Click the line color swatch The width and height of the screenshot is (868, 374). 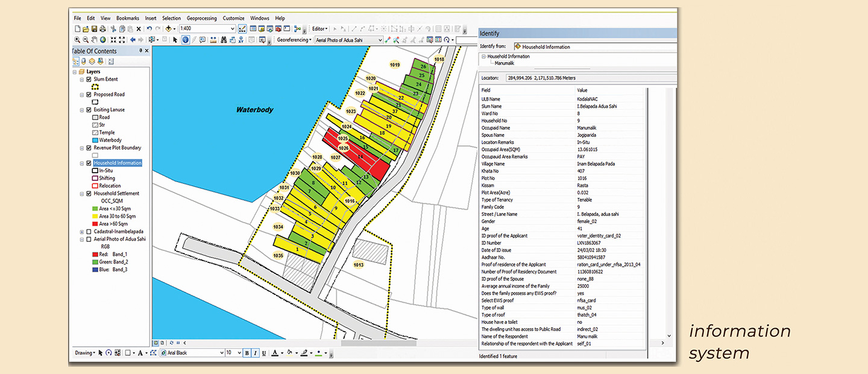(304, 353)
